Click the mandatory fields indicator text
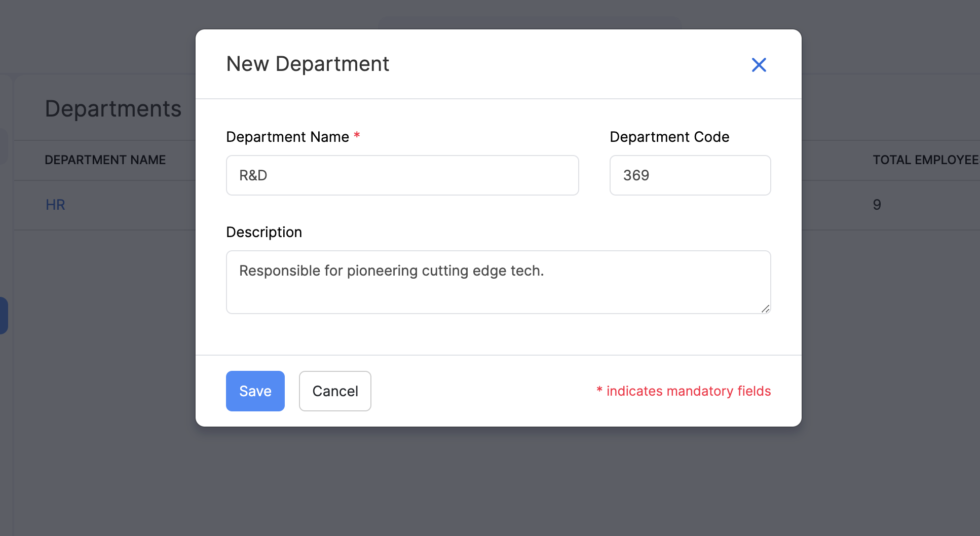 (683, 391)
